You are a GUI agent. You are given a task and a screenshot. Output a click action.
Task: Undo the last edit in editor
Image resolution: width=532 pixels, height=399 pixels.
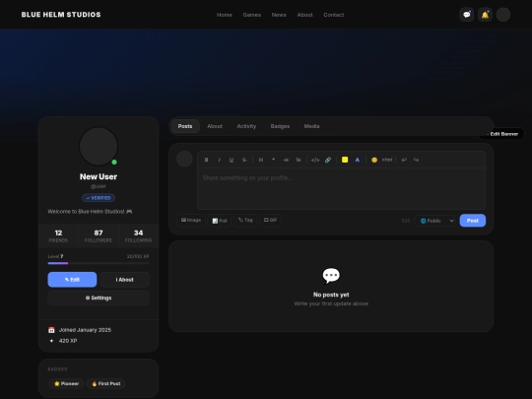[x=404, y=160]
